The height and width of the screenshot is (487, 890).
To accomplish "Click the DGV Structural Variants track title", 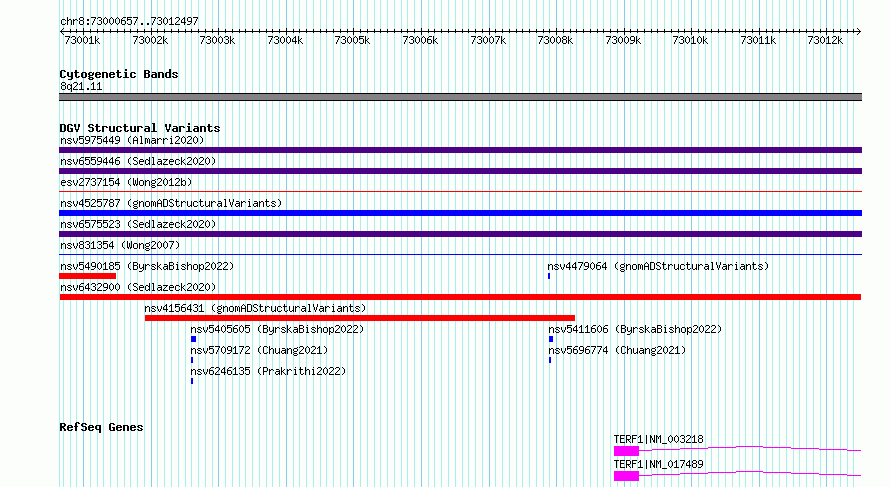I will tap(140, 128).
